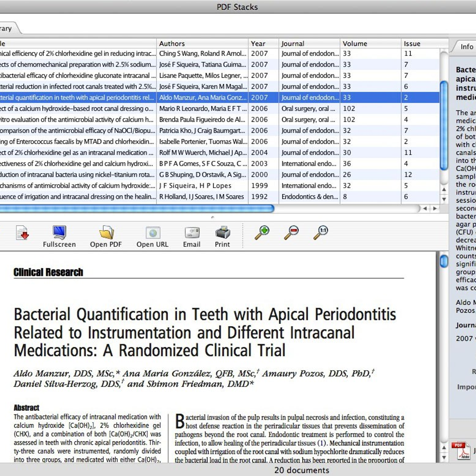Click 'Clinical Research' heading in PDF

[x=48, y=272]
